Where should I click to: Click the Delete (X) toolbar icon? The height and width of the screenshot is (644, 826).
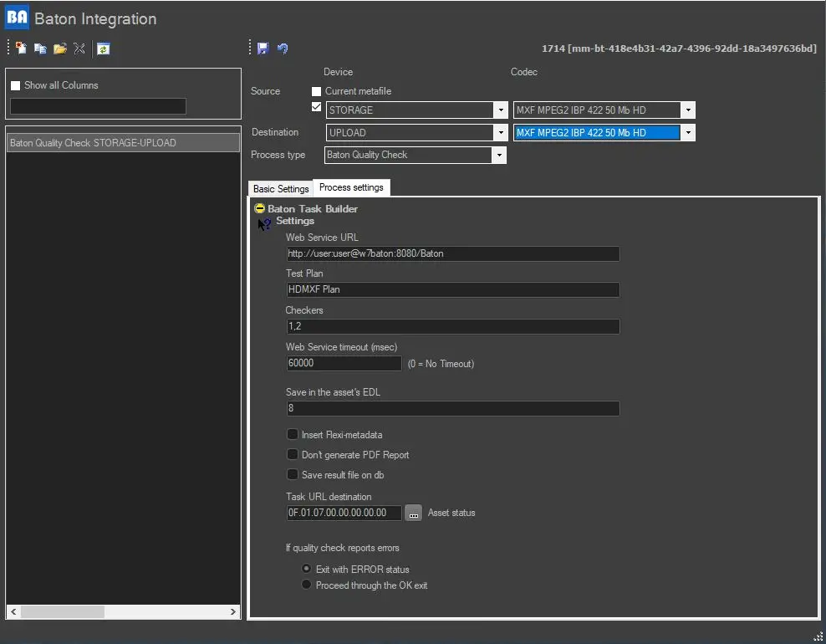coord(79,49)
